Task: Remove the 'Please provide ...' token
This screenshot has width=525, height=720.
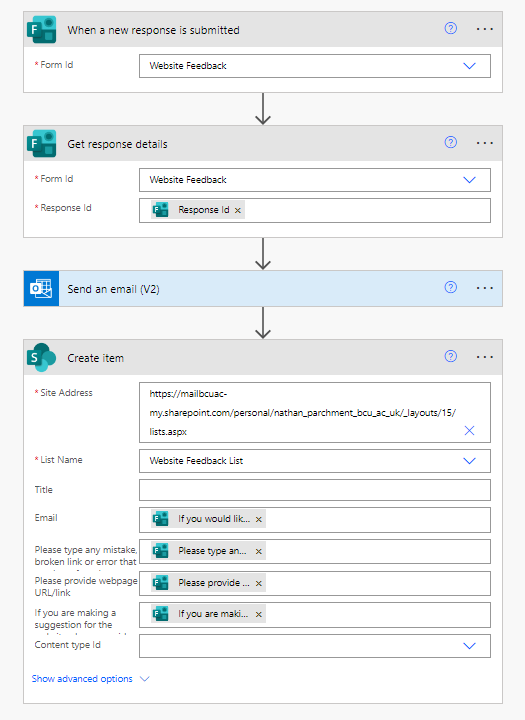Action: pyautogui.click(x=259, y=583)
